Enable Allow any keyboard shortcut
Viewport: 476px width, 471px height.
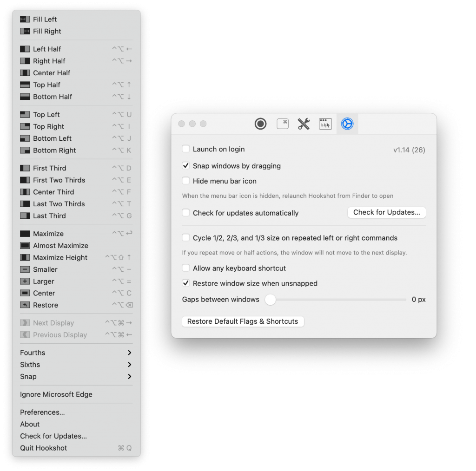[186, 268]
